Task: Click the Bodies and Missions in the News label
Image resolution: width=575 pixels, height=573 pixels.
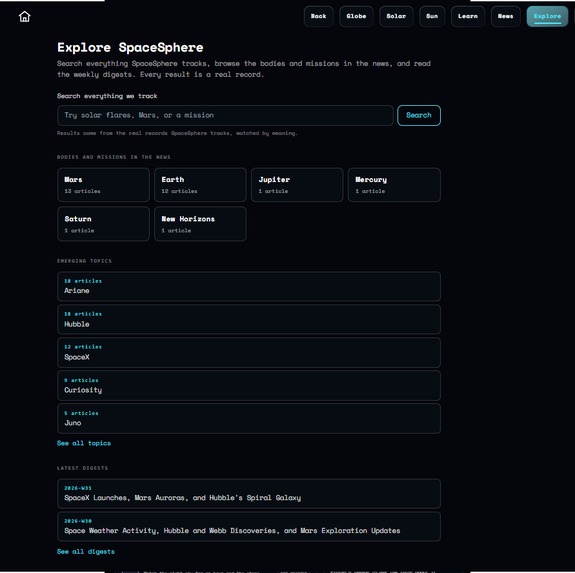Action: (114, 157)
